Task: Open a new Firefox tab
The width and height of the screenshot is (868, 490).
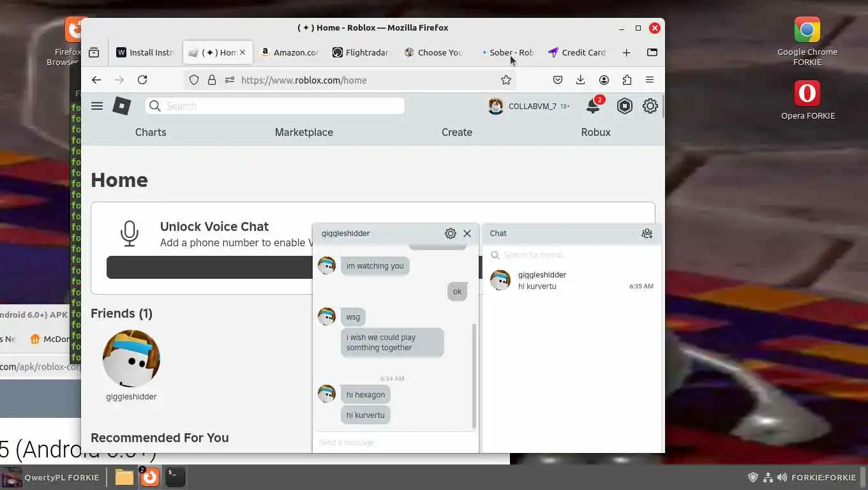Action: point(626,52)
